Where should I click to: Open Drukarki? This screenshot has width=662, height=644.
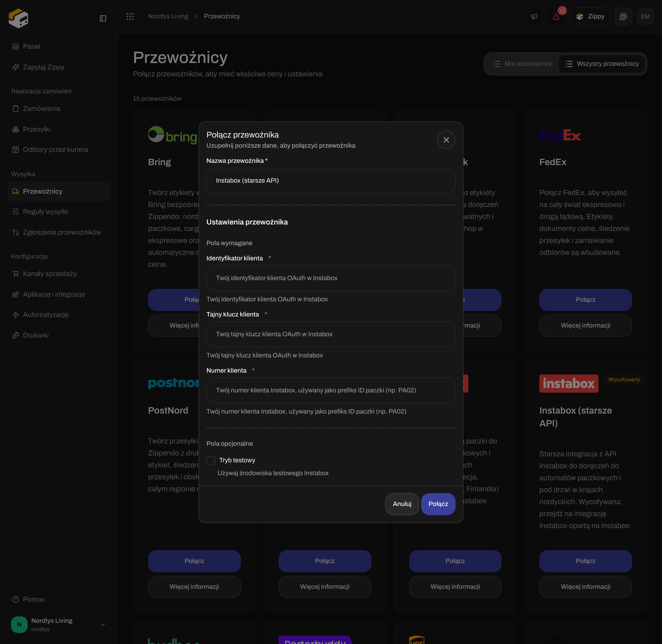(59, 335)
